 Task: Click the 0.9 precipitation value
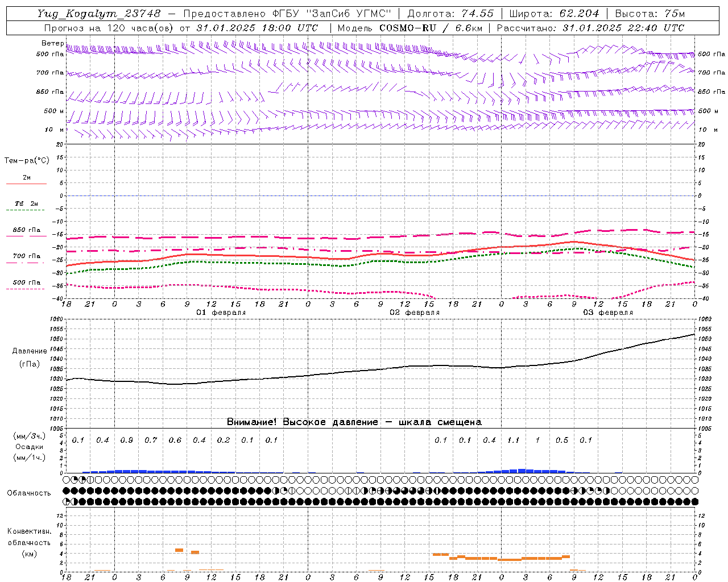(x=127, y=440)
